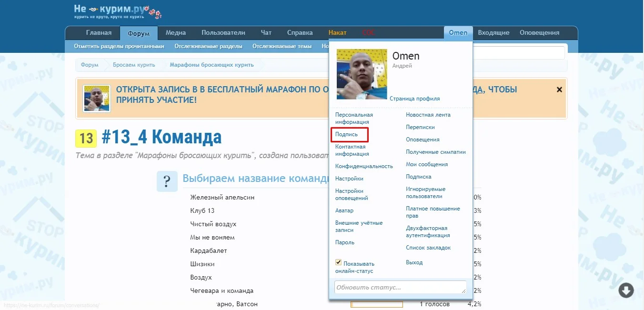Open the Подпись menu item
644x310 pixels.
346,135
